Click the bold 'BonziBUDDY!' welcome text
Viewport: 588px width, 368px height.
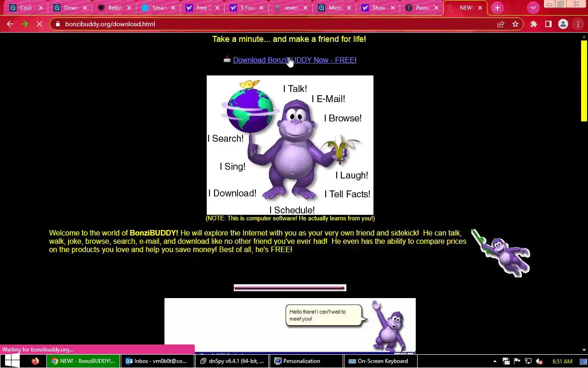pos(154,233)
